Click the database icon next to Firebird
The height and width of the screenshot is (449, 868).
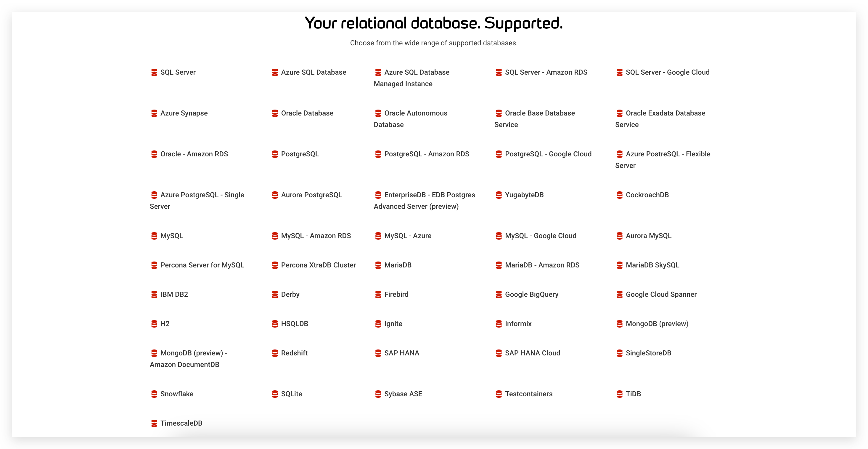point(378,294)
